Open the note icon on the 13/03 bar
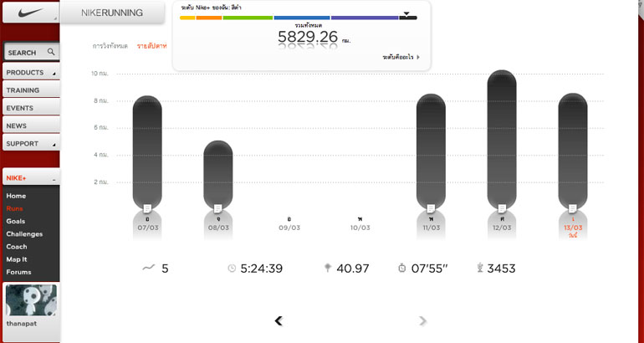This screenshot has width=644, height=343. tap(573, 207)
